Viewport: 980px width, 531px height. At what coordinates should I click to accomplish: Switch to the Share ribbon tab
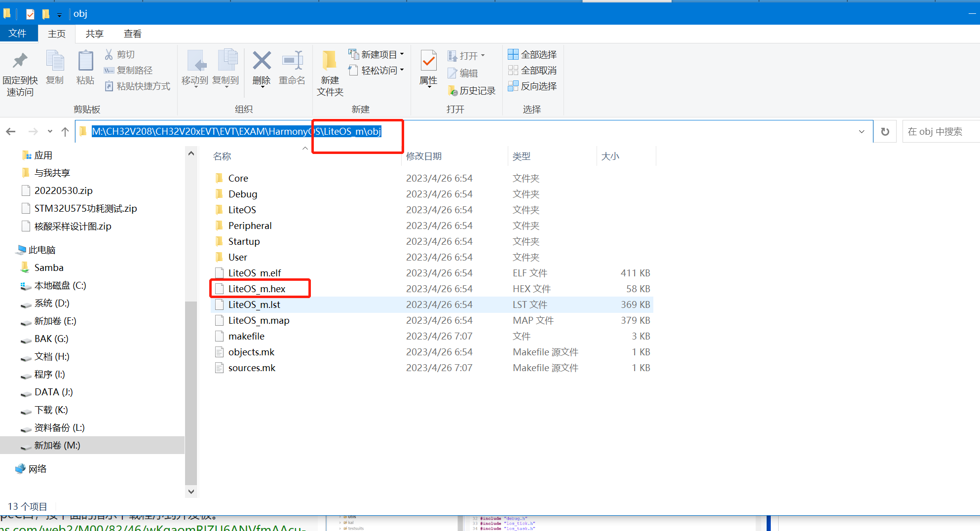coord(94,34)
